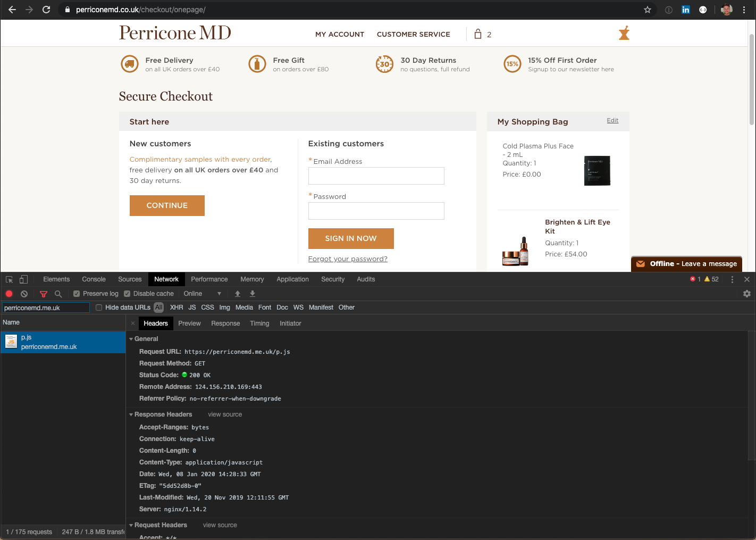Stop recording the network log
The width and height of the screenshot is (756, 540).
point(9,294)
